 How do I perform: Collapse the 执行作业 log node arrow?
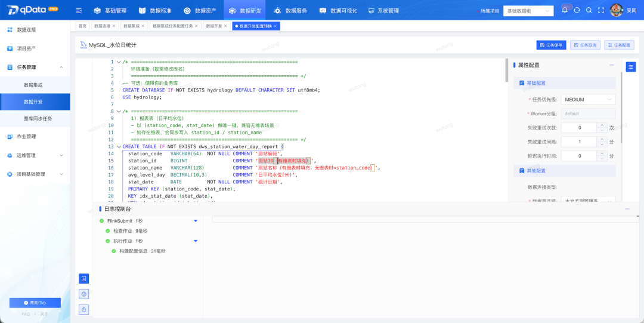click(x=196, y=241)
